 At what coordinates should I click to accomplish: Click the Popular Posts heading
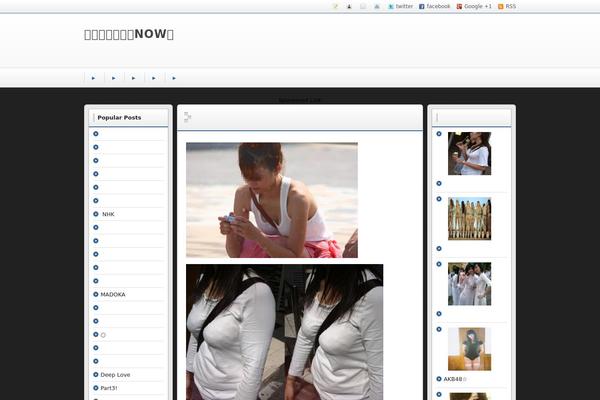pyautogui.click(x=119, y=118)
